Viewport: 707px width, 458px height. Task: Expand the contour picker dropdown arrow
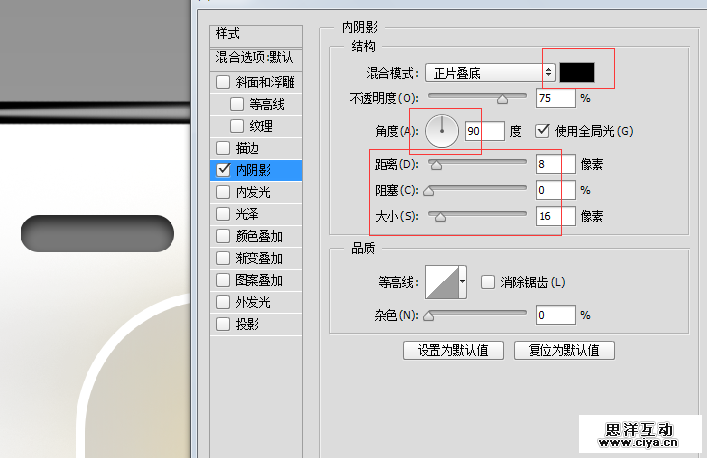[x=463, y=282]
